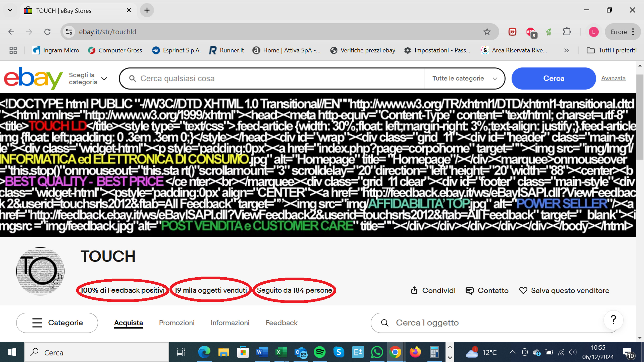Switch to the Feedback tab
The image size is (644, 362).
[x=282, y=323]
